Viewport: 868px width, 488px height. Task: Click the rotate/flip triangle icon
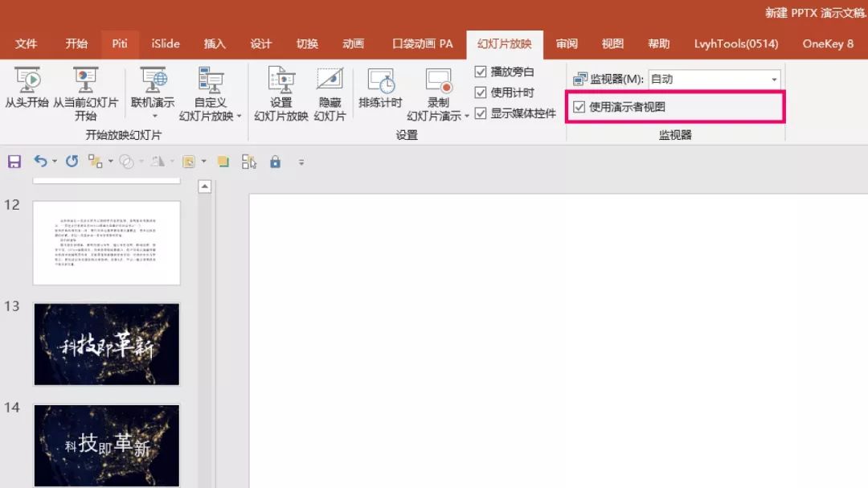pos(158,161)
